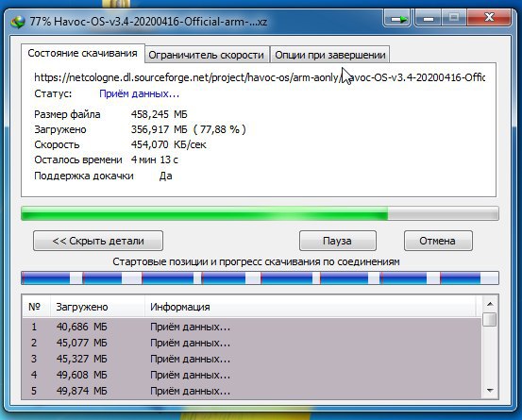
Task: Close the download progress window
Action: tap(489, 18)
